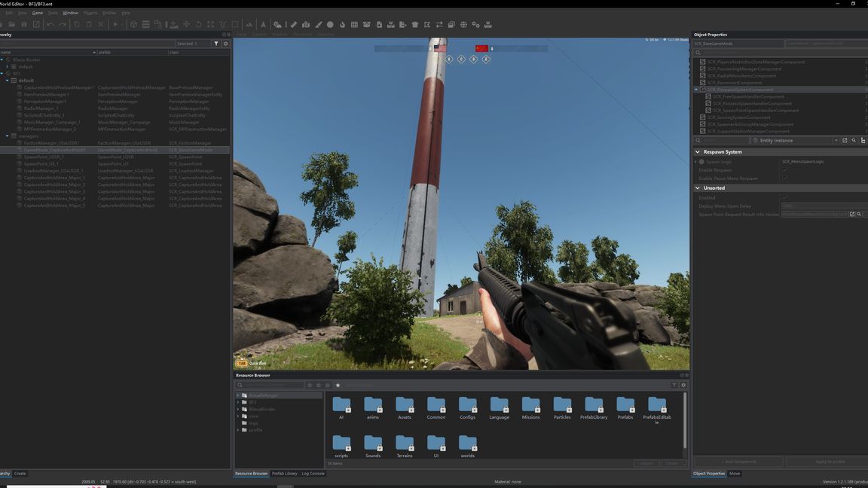Toggle the Enable Respawn checkbox
This screenshot has height=488, width=868.
tap(784, 170)
